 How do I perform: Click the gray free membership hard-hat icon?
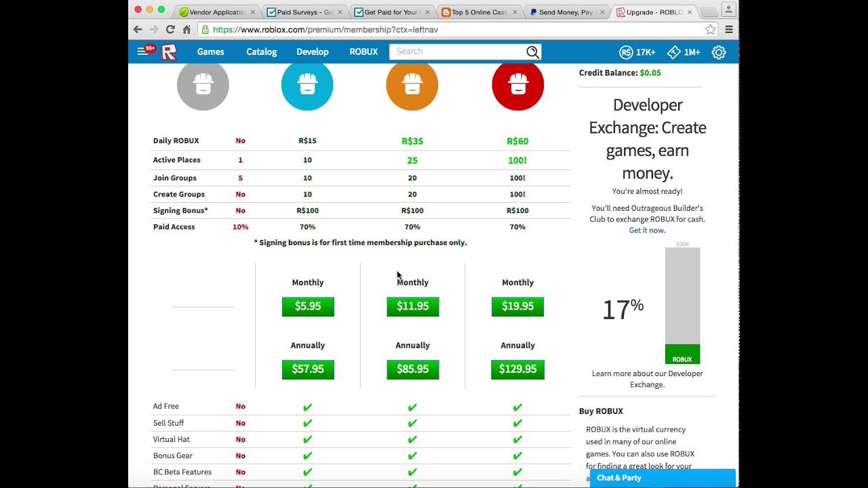pyautogui.click(x=203, y=85)
